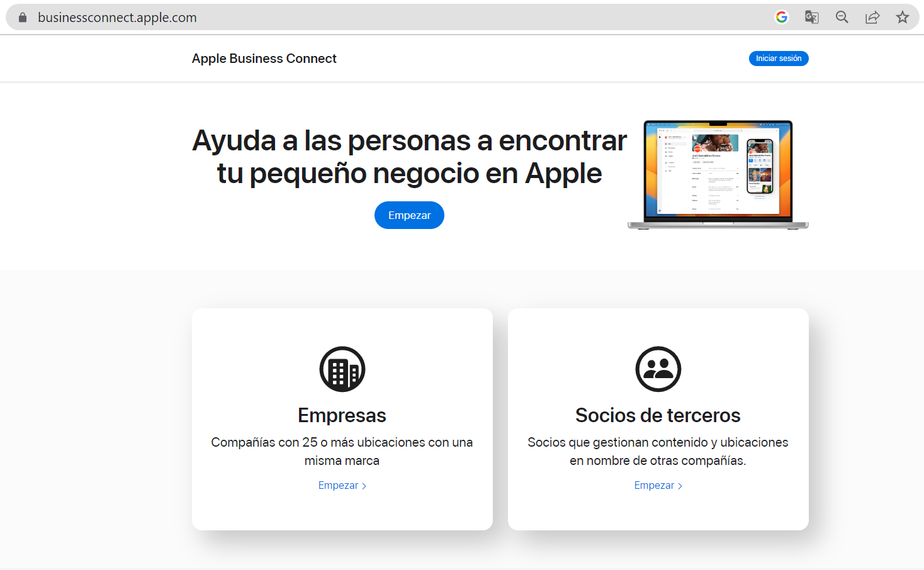Open the translate page icon

click(x=811, y=18)
